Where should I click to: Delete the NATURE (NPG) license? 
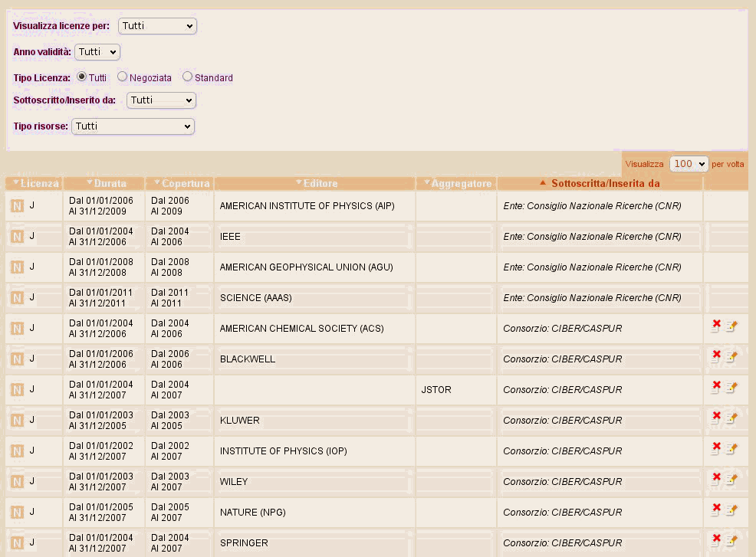pyautogui.click(x=716, y=509)
